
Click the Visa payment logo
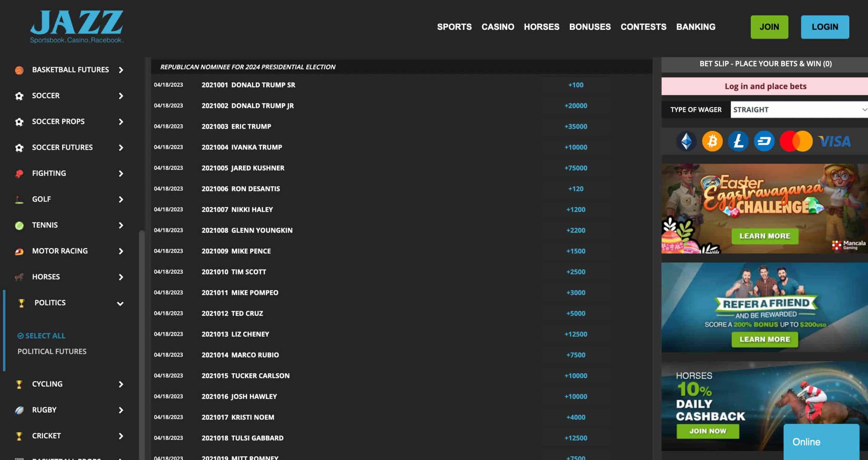[x=835, y=142]
